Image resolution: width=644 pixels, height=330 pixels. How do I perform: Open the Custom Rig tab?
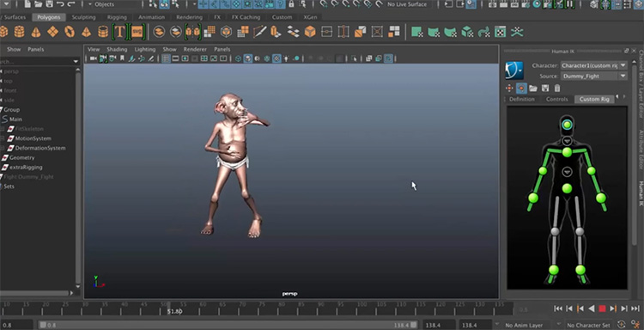tap(594, 99)
